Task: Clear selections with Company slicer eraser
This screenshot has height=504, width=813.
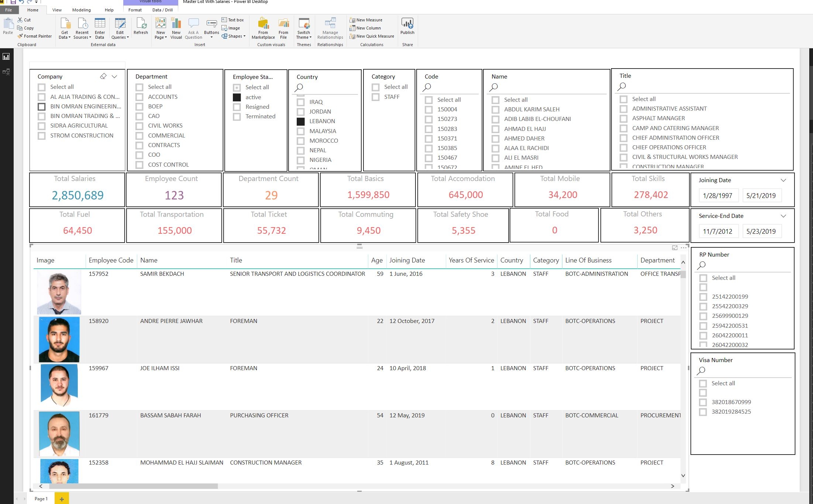Action: pyautogui.click(x=103, y=76)
